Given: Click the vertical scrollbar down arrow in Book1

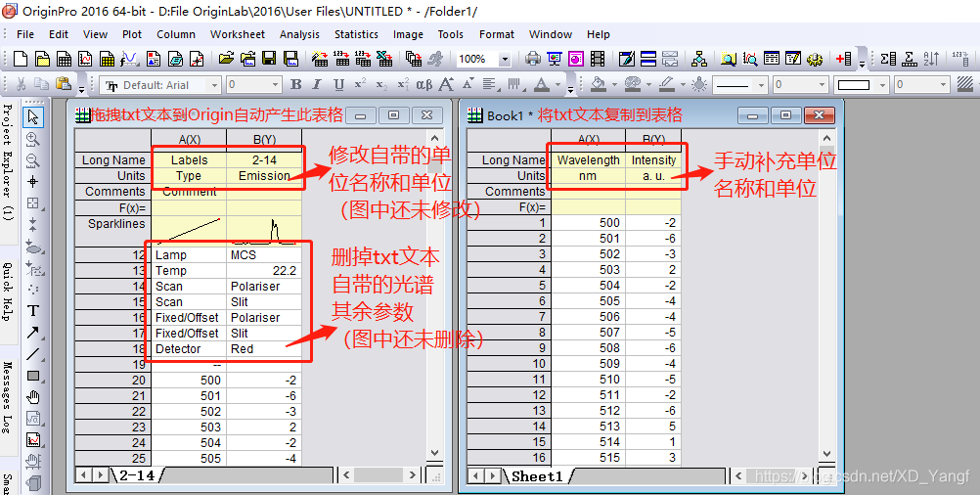Looking at the screenshot, I should click(x=826, y=454).
